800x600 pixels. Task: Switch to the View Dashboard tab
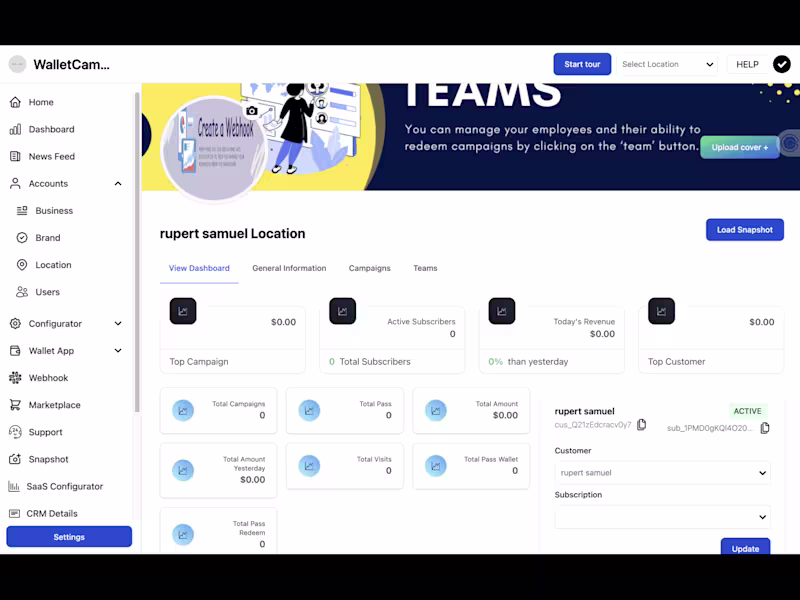(x=199, y=268)
